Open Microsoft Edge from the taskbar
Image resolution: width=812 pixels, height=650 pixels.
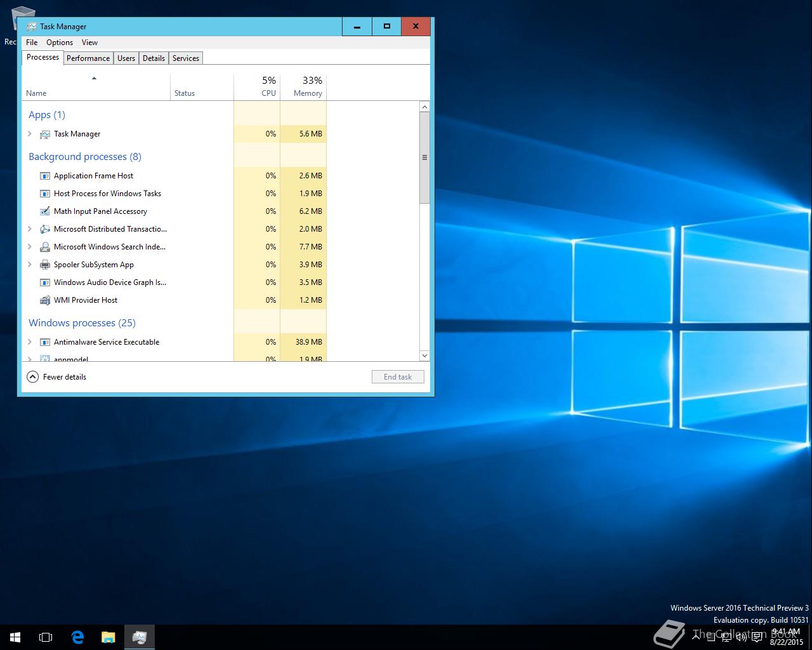click(x=77, y=637)
